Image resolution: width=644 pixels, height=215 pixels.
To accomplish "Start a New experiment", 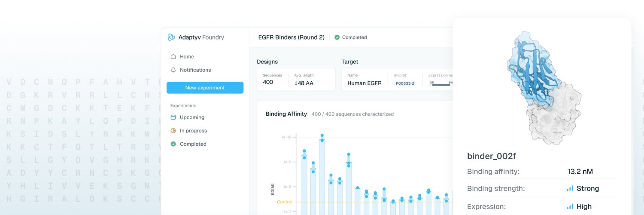I will pyautogui.click(x=205, y=88).
